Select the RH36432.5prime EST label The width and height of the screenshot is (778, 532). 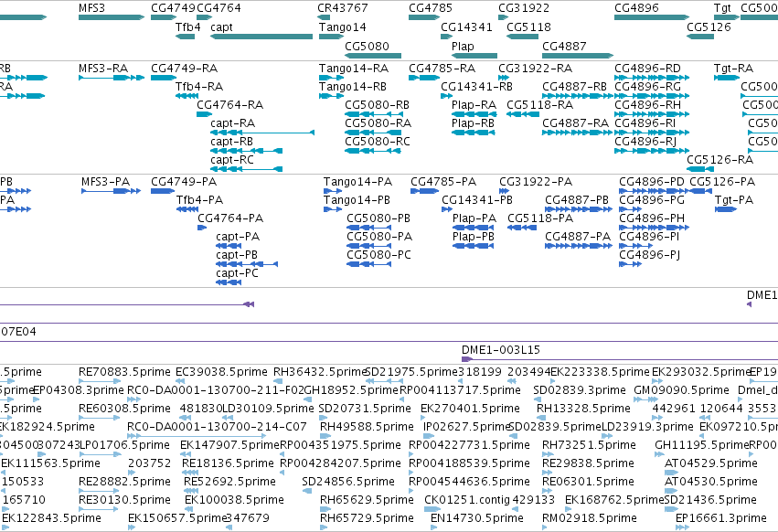[x=321, y=372]
